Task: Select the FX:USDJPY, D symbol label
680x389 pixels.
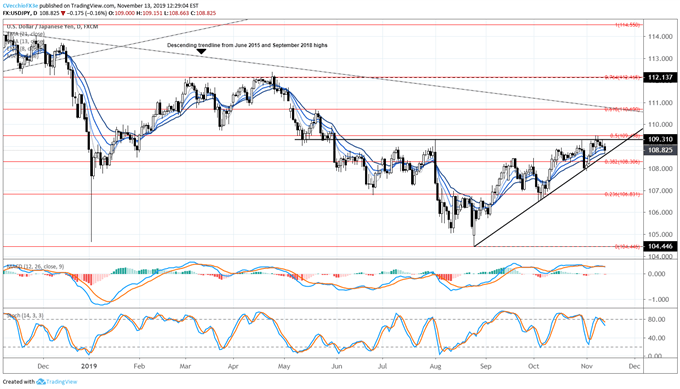Action: 20,13
